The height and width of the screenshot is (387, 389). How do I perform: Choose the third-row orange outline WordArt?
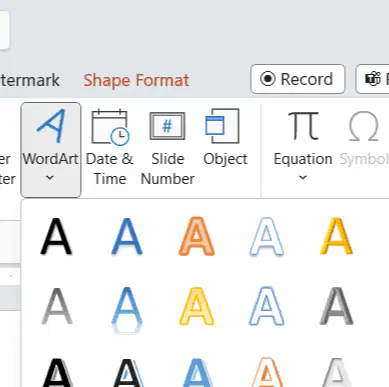click(266, 372)
